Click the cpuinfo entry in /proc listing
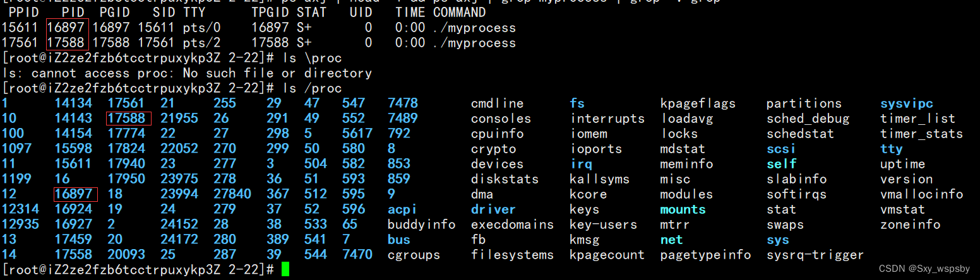 pos(497,134)
